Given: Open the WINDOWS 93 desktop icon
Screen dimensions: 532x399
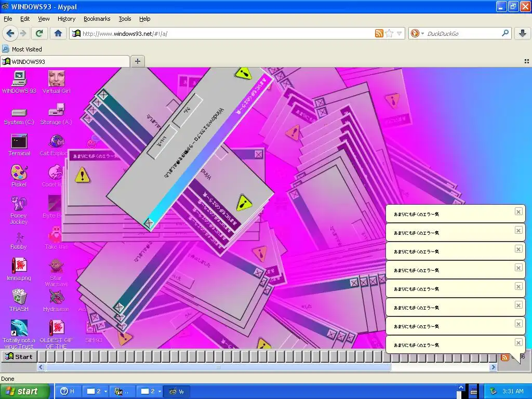Looking at the screenshot, I should pos(19,82).
